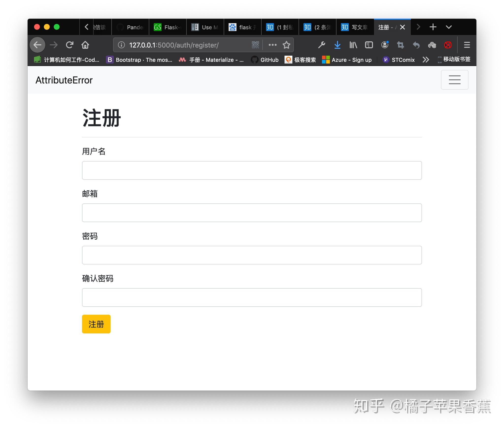Image resolution: width=504 pixels, height=427 pixels.
Task: Click the yellow 注册 submit button
Action: [96, 324]
